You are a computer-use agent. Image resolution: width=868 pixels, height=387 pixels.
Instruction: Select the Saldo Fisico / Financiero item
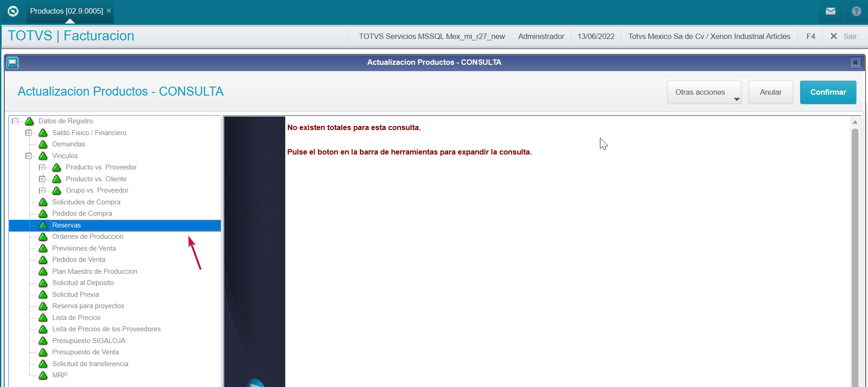pos(89,133)
